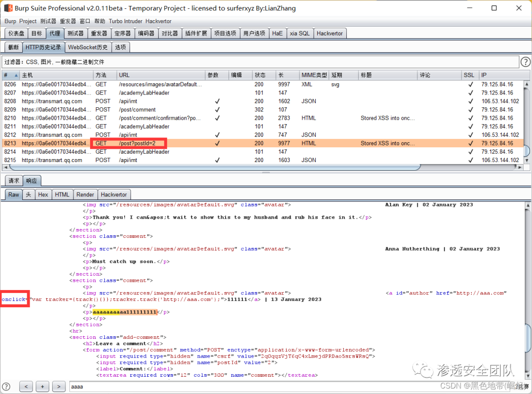Image resolution: width=532 pixels, height=394 pixels.
Task: Sort by 方法 column header
Action: tap(105, 75)
